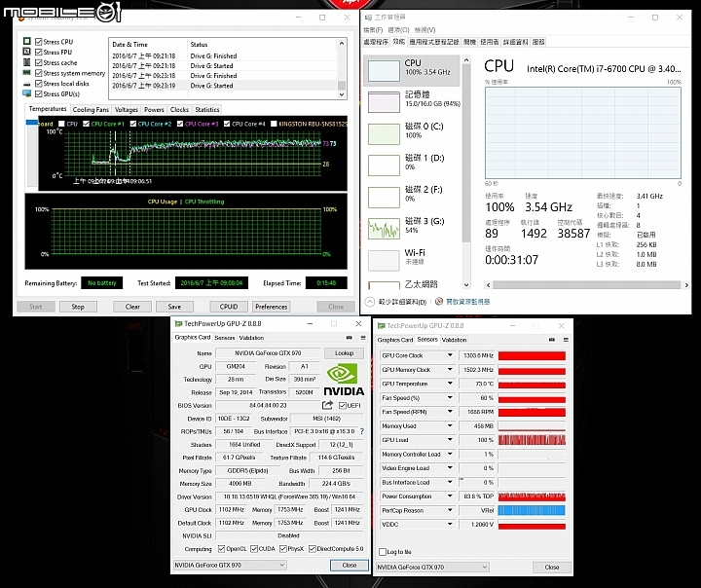
Task: Open the VDDC sensor dropdown
Action: (450, 525)
